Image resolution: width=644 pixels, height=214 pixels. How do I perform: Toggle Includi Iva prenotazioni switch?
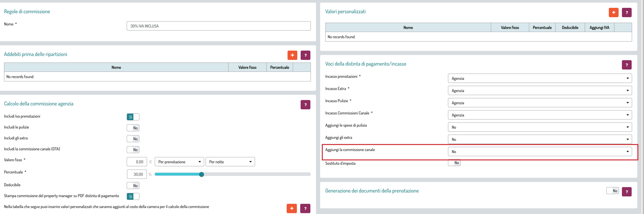tap(133, 117)
